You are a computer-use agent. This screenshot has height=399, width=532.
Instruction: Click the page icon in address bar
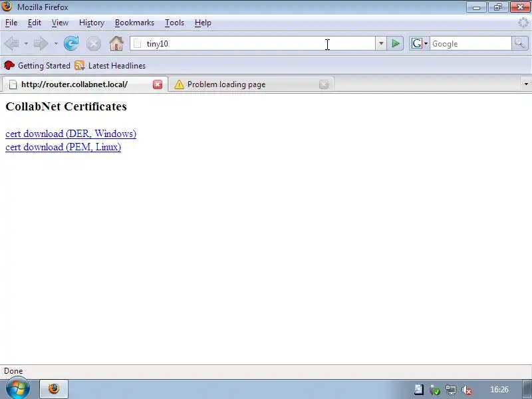(x=137, y=43)
